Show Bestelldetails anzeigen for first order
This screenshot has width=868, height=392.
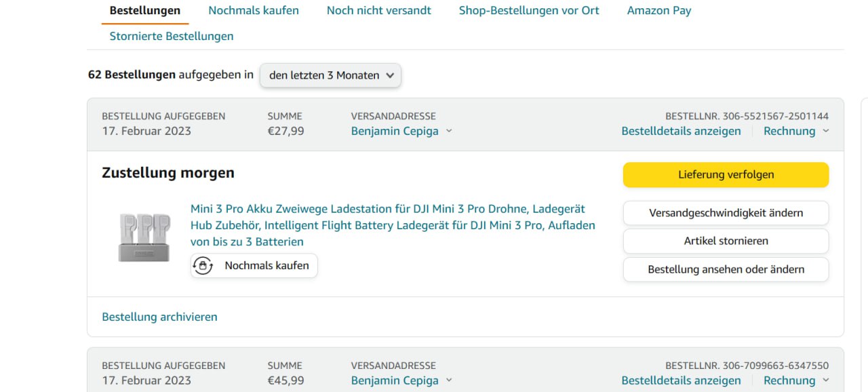681,132
